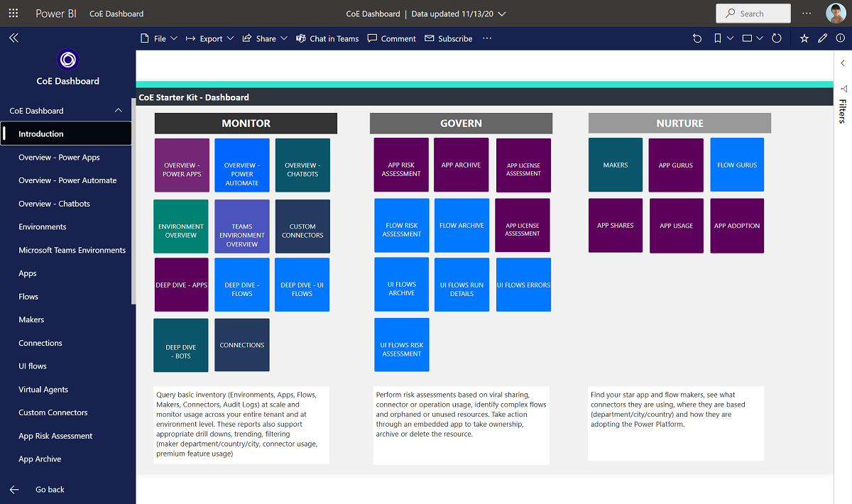852x504 pixels.
Task: Pin the report to favorites
Action: [x=804, y=38]
